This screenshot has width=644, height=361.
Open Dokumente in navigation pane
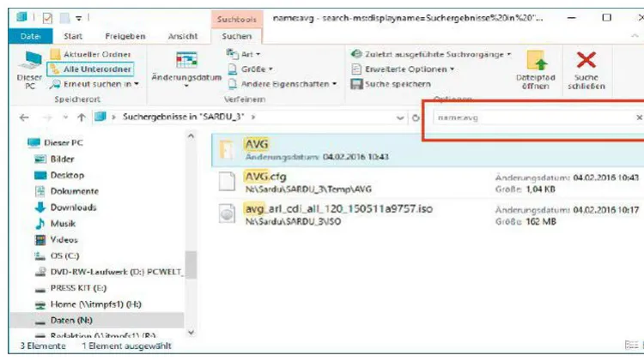(66, 191)
